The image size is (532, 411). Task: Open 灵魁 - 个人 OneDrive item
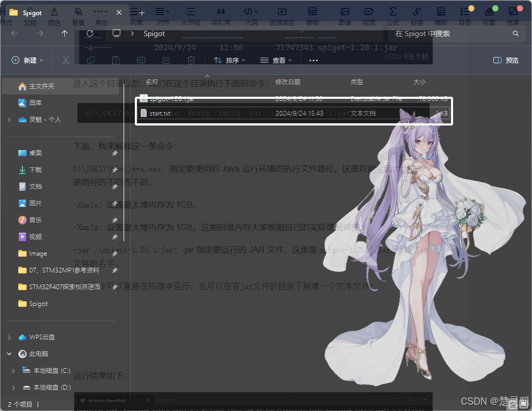point(40,119)
